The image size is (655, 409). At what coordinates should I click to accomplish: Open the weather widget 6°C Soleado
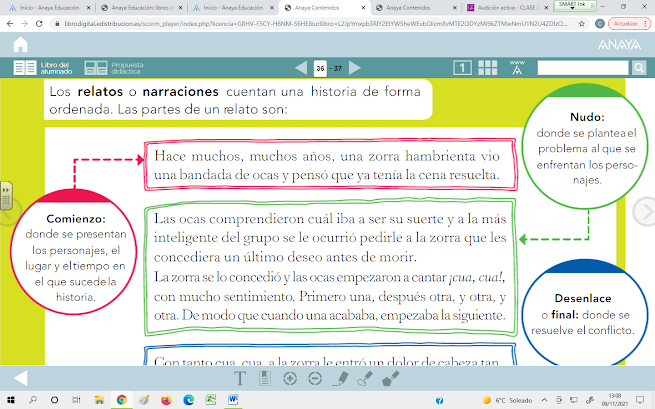tap(508, 400)
